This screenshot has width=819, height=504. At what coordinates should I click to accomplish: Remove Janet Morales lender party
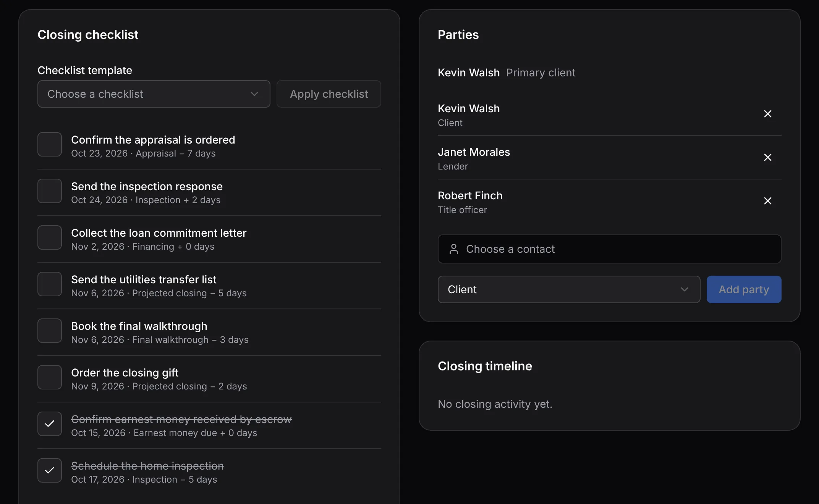767,157
